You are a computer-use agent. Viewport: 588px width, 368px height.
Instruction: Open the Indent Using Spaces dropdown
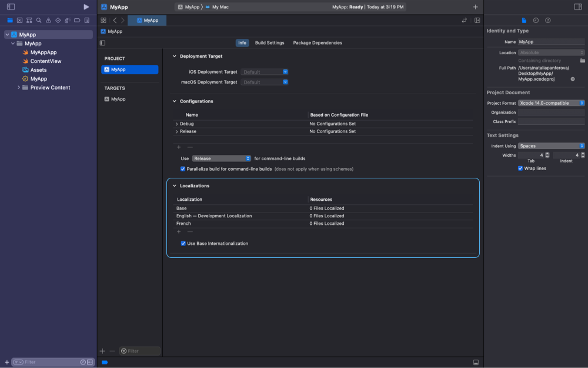pyautogui.click(x=552, y=146)
